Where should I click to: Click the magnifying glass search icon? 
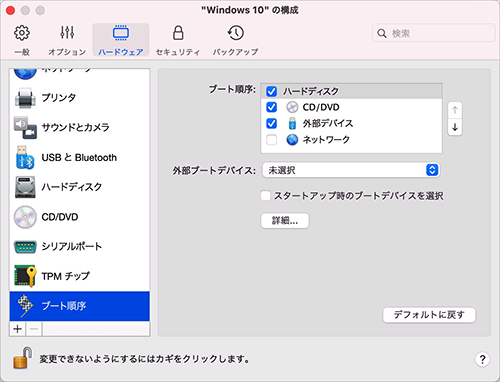[382, 33]
